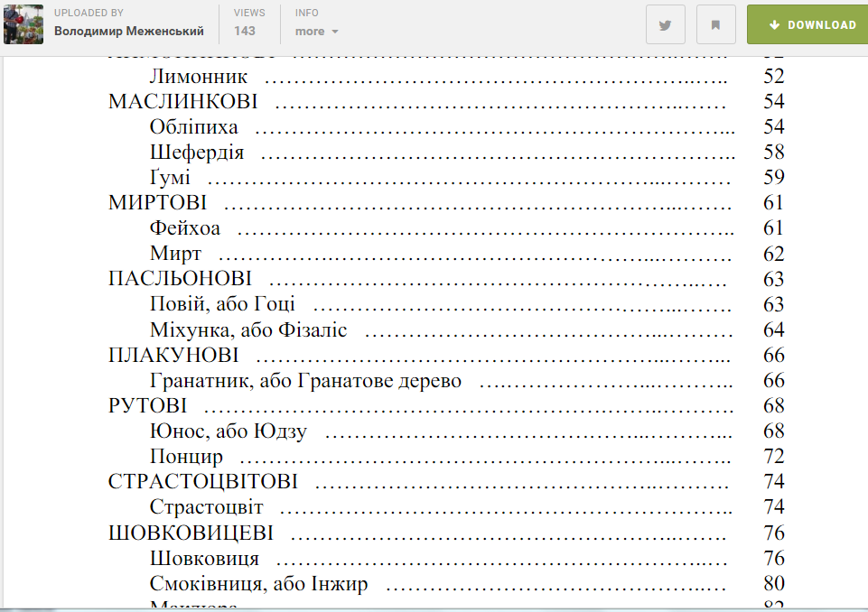
Task: Open uploader profile Володимир Меженський
Action: pyautogui.click(x=129, y=32)
